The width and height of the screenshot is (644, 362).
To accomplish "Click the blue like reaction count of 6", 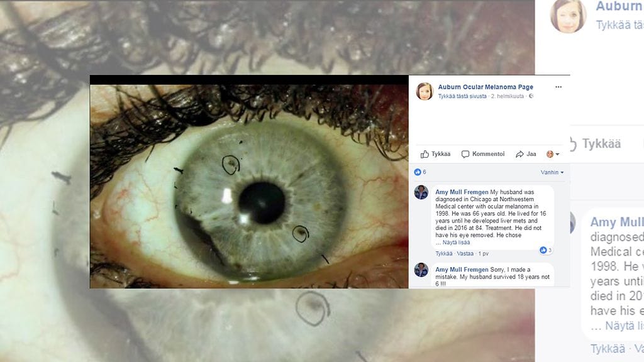I will (420, 172).
